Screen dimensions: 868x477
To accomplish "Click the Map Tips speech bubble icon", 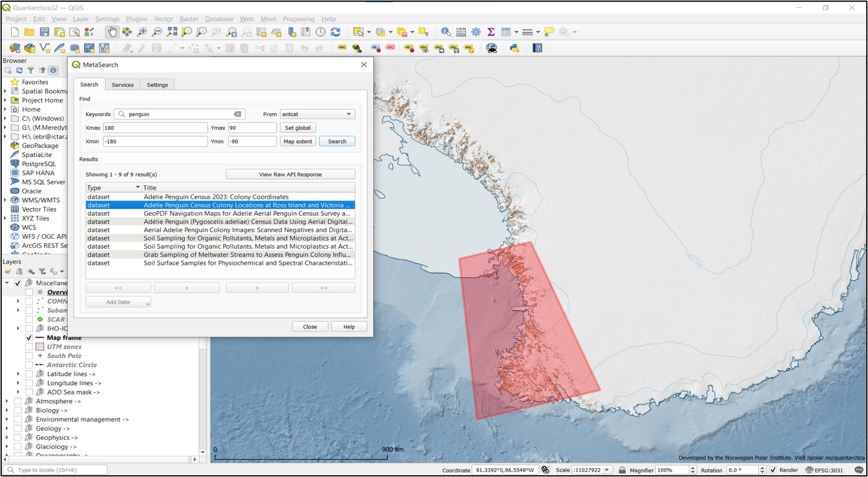I will point(549,32).
